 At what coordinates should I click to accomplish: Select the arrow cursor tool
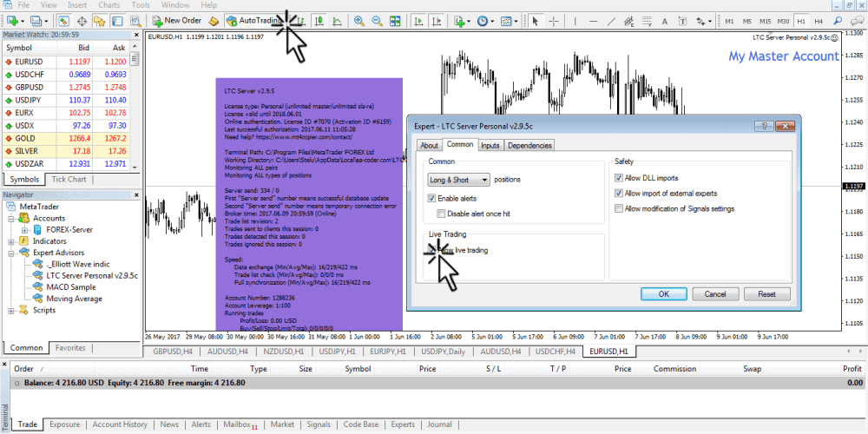pos(536,21)
